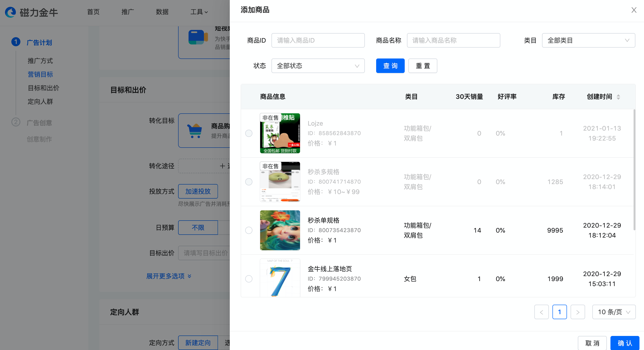Screen dimensions: 644x350
Task: Click the 查询 search button
Action: [x=390, y=66]
